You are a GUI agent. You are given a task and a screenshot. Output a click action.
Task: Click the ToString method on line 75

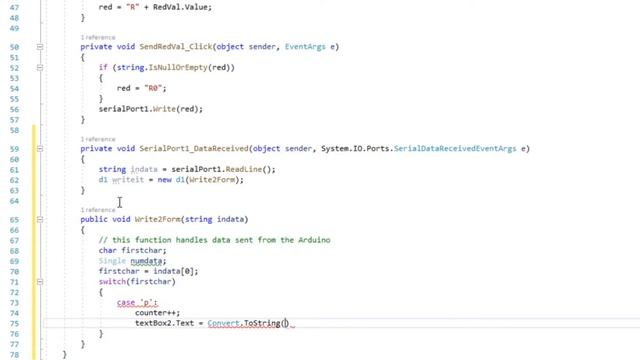262,323
